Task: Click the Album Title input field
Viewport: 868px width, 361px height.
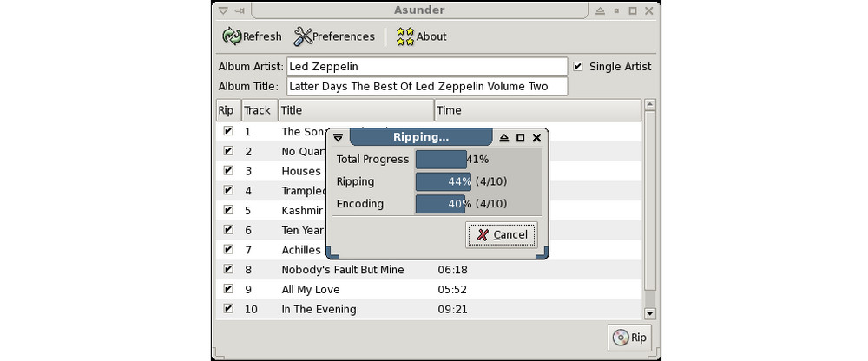Action: tap(427, 87)
